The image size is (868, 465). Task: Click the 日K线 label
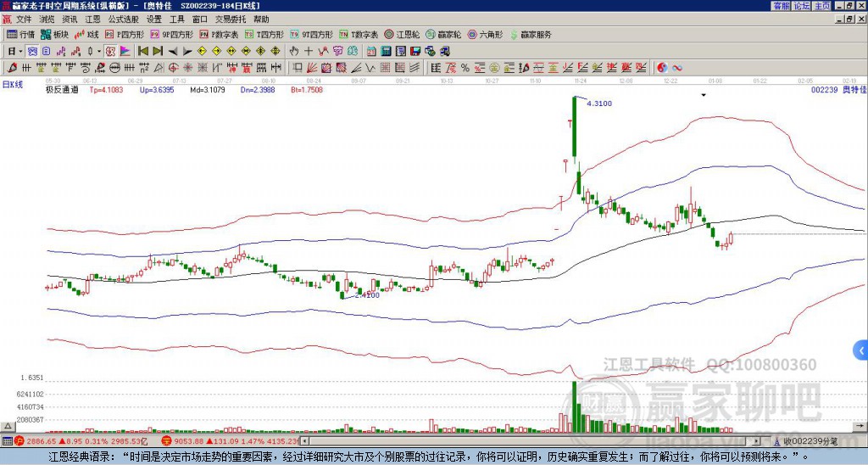[x=12, y=84]
